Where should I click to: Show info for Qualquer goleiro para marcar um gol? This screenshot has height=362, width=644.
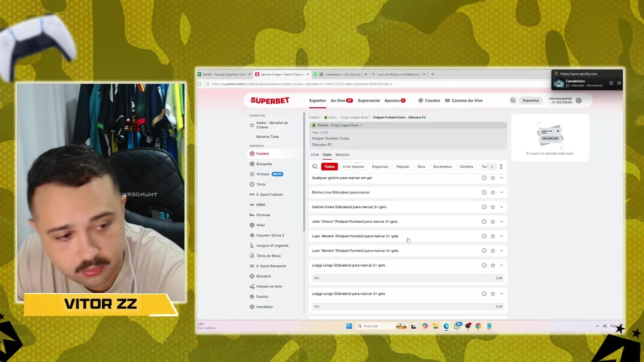484,178
